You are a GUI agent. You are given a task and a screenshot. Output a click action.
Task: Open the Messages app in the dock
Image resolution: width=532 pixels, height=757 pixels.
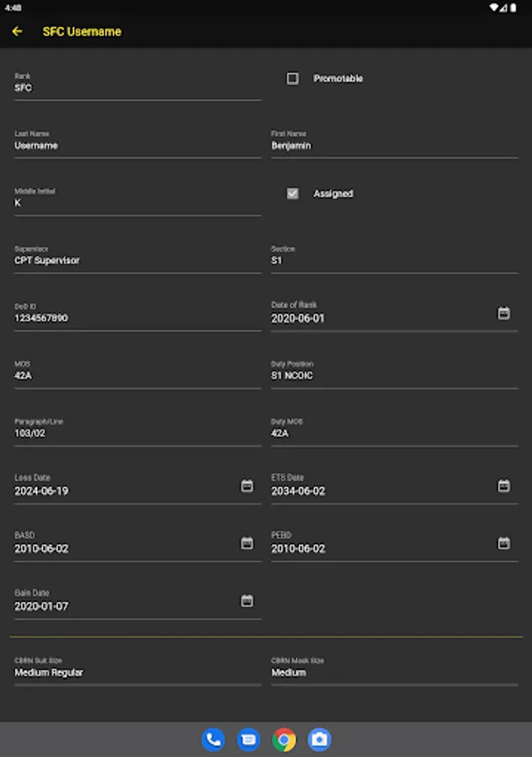pos(249,739)
